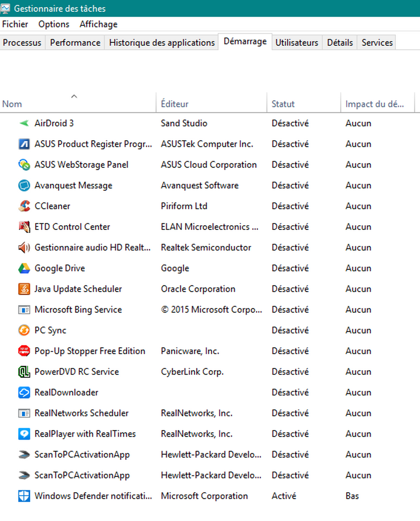Click the Panicware, Inc. publisher cell
420x521 pixels.
click(x=190, y=351)
